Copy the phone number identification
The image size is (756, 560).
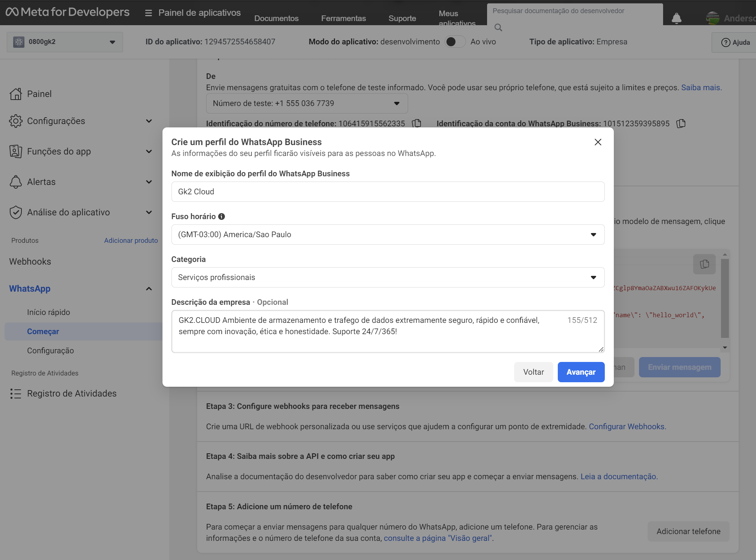[x=417, y=123]
